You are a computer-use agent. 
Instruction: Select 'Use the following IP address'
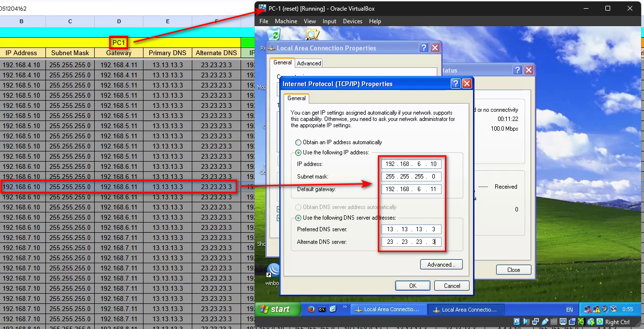tap(299, 153)
